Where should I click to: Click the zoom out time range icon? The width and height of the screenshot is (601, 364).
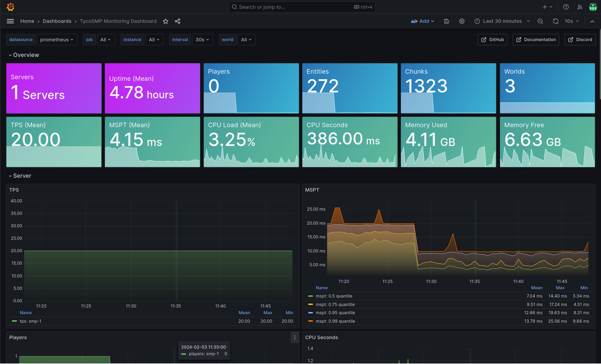(x=540, y=21)
